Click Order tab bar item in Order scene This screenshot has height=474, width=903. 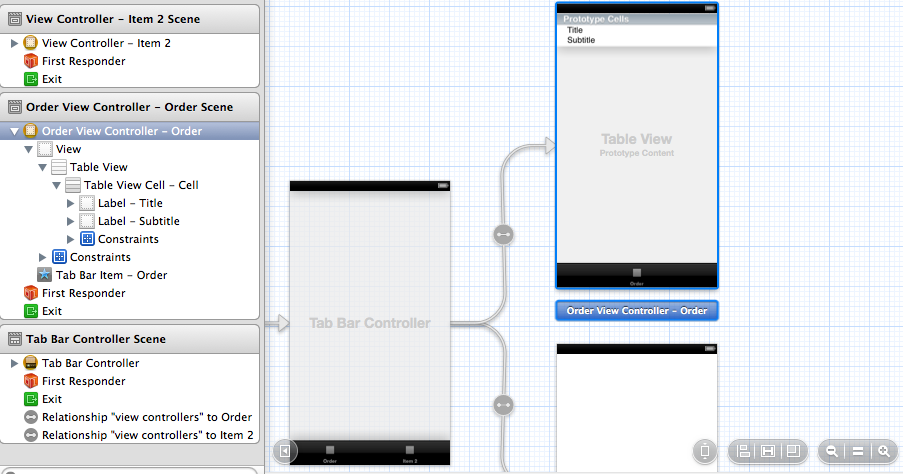(x=636, y=276)
